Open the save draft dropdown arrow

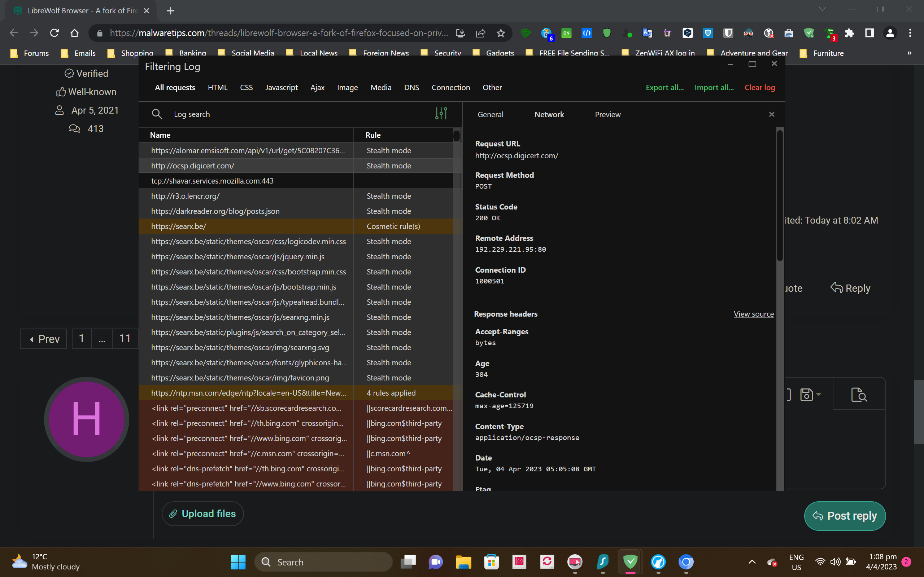coord(818,394)
